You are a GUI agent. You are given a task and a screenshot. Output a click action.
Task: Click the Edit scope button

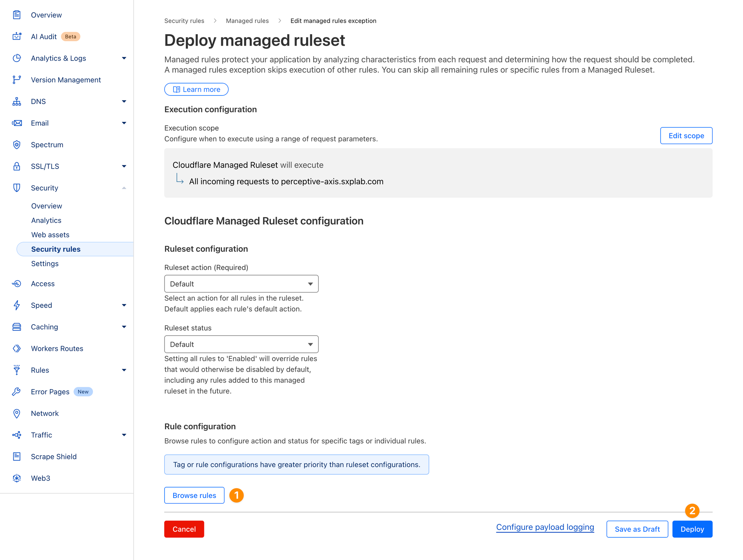pos(686,136)
